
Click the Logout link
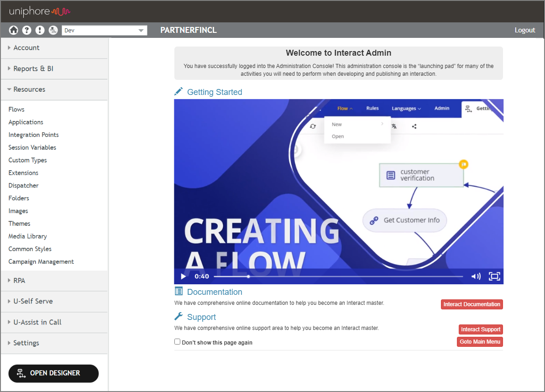525,30
